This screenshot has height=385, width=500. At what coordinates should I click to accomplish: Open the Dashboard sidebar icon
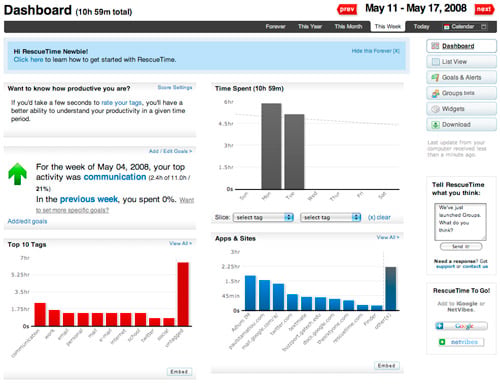(435, 46)
